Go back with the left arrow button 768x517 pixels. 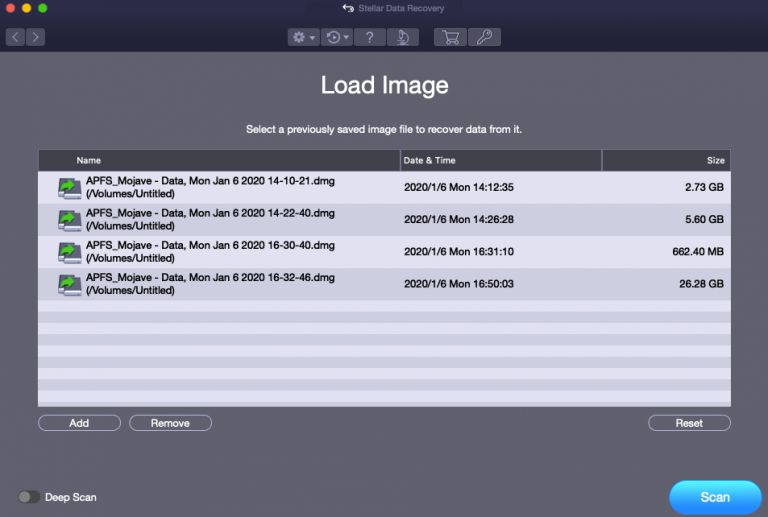[15, 37]
